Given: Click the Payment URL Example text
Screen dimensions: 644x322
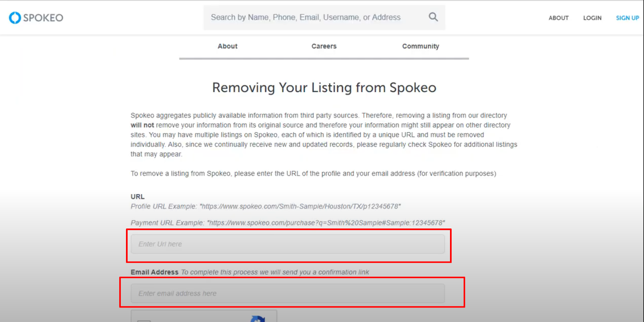Looking at the screenshot, I should click(288, 223).
